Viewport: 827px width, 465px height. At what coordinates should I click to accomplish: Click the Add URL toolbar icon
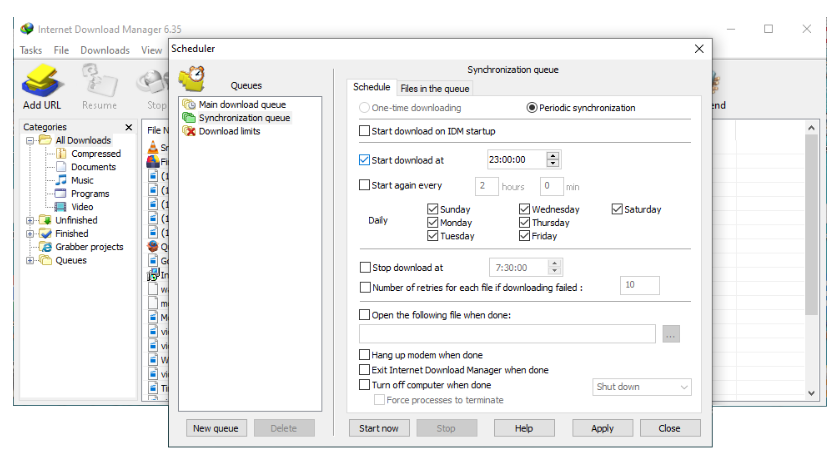(42, 86)
